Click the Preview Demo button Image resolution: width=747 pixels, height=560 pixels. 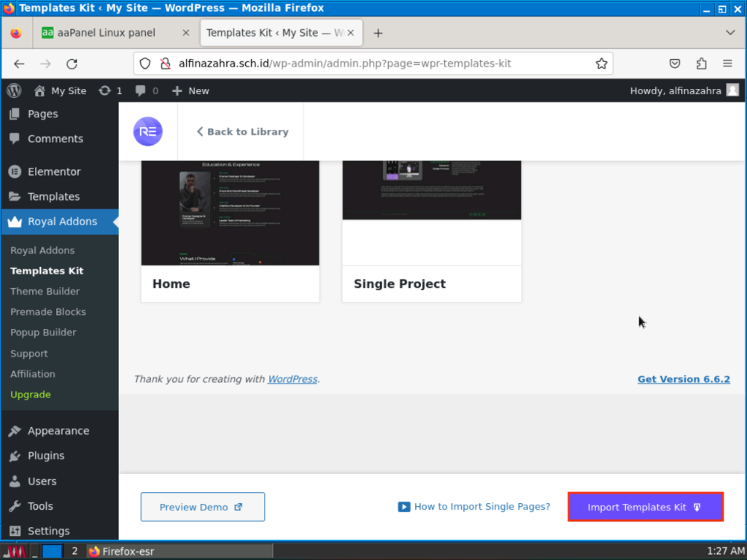tap(202, 507)
